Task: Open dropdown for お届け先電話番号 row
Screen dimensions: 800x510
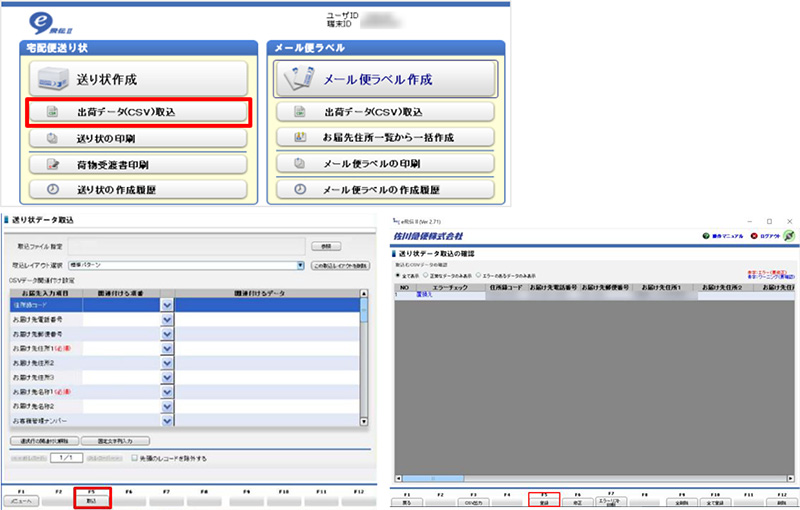Action: (x=167, y=318)
